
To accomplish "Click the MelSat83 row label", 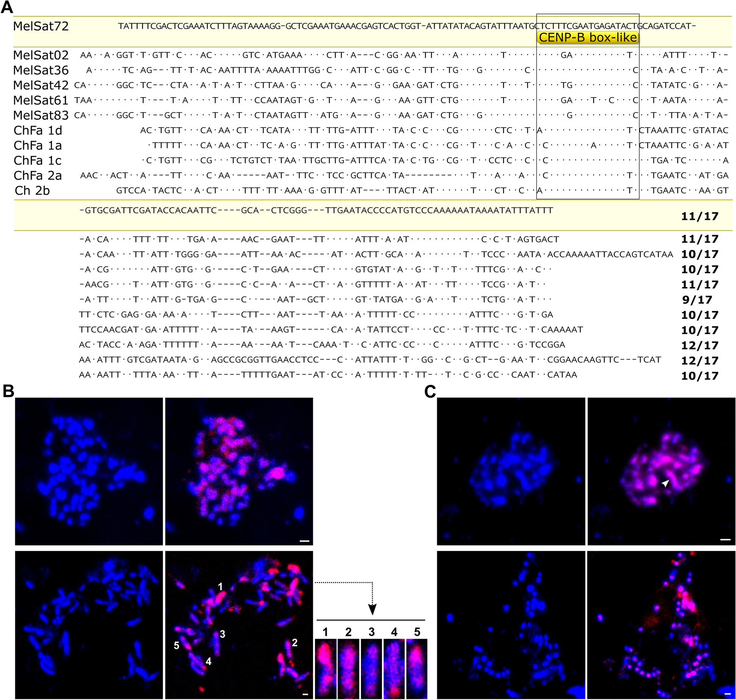I will [x=41, y=115].
